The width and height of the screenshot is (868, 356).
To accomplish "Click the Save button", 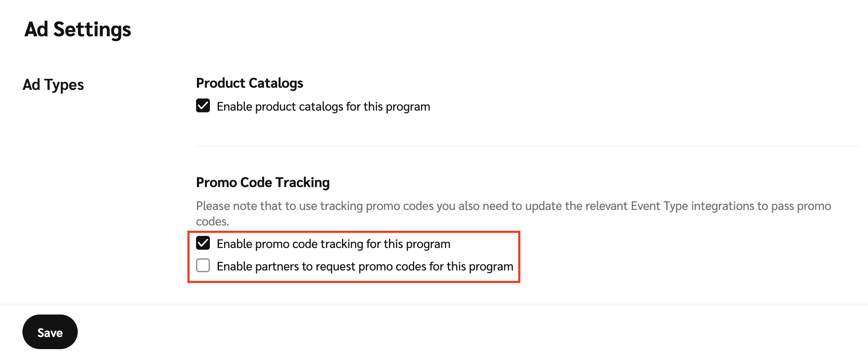I will point(50,332).
